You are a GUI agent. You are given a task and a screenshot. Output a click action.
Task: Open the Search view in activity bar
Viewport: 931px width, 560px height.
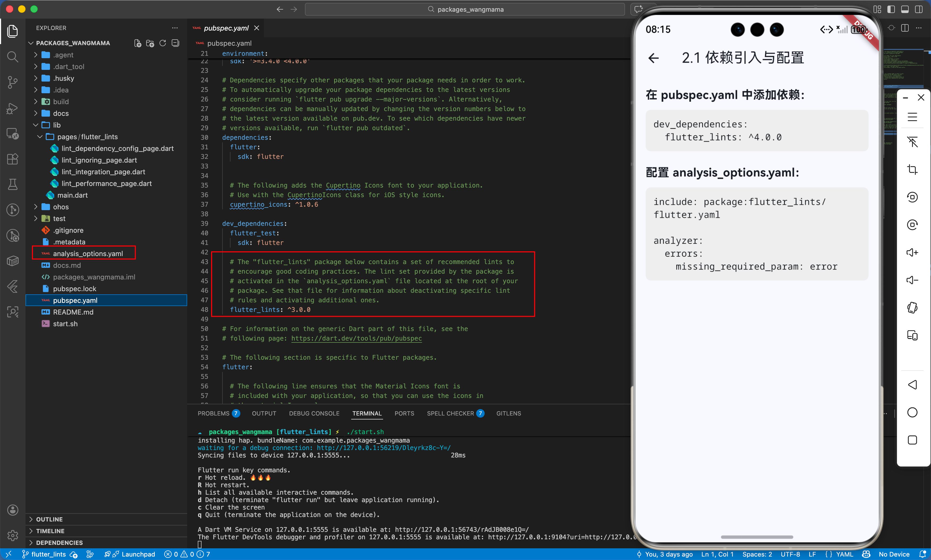coord(12,57)
